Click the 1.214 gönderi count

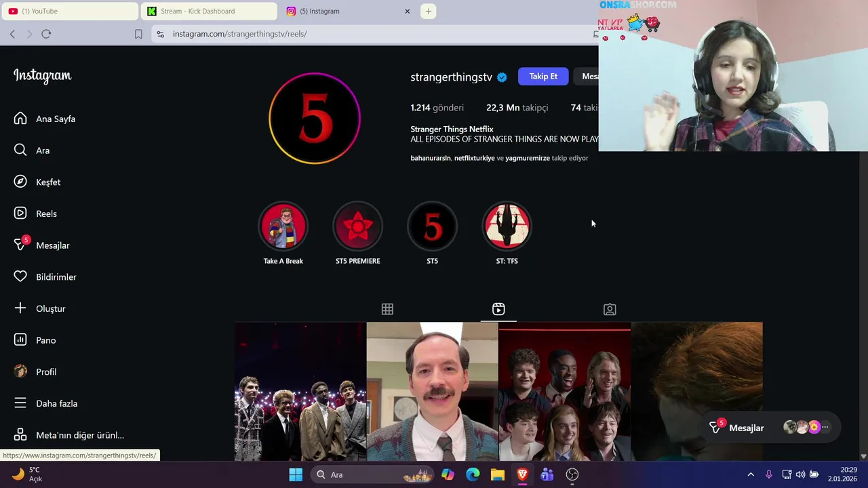coord(437,108)
